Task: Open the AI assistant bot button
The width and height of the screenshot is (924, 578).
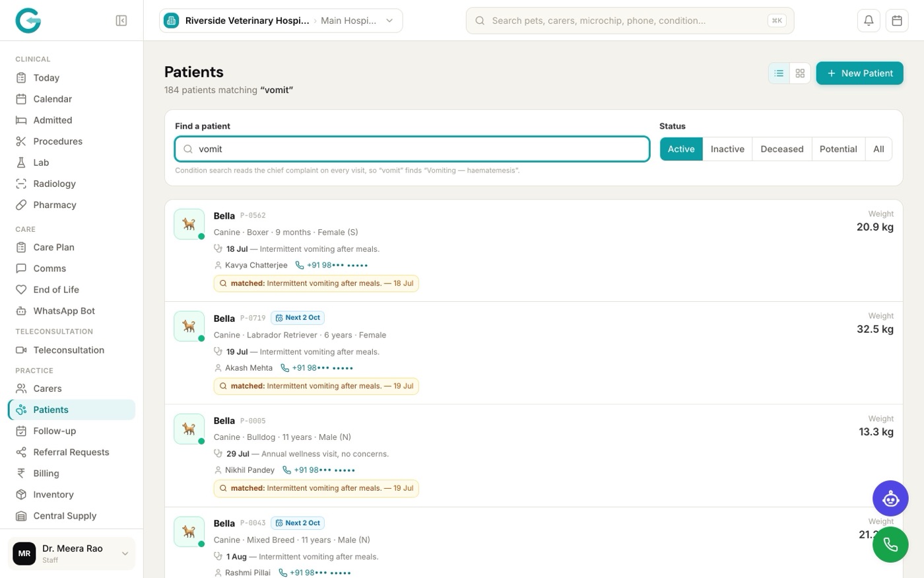Action: [890, 499]
